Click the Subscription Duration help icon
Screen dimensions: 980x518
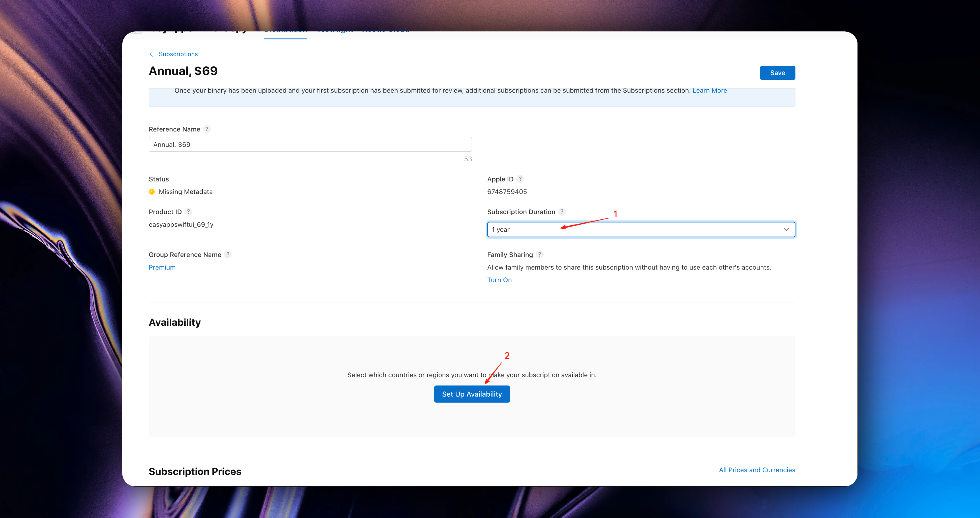[562, 211]
